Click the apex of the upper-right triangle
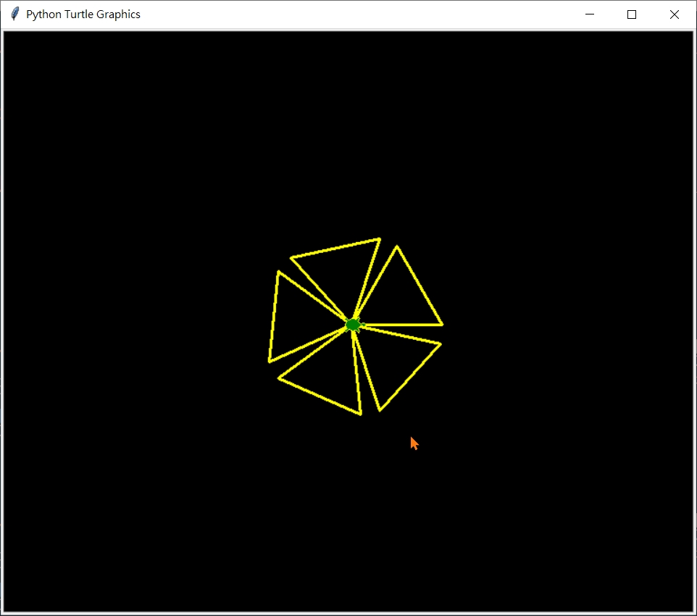Image resolution: width=697 pixels, height=616 pixels. coord(397,246)
